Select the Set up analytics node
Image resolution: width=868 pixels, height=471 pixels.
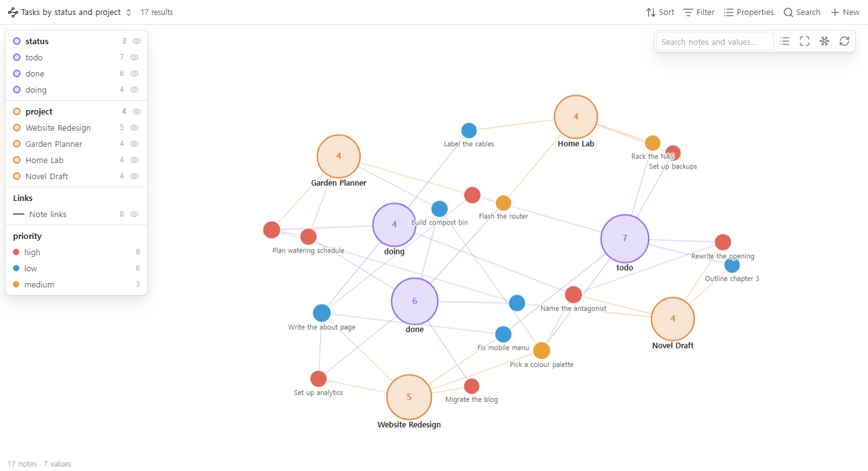318,379
